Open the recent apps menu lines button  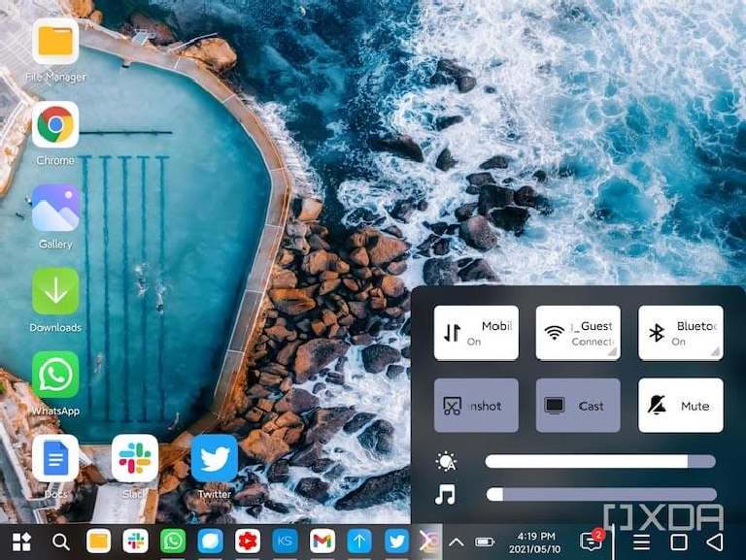click(x=641, y=542)
